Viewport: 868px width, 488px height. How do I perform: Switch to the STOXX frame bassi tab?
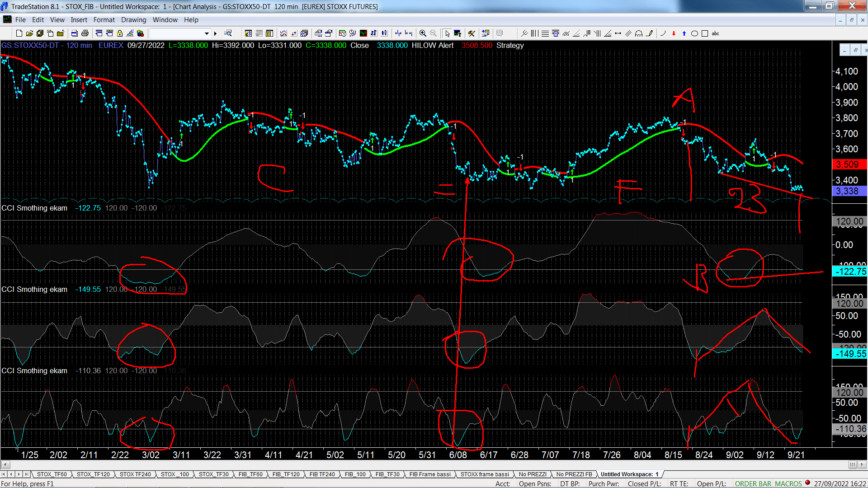pos(485,474)
